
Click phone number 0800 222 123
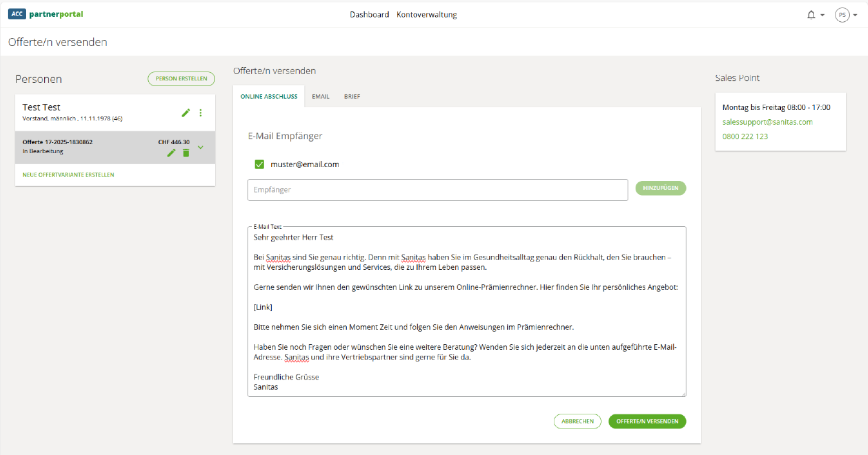point(745,136)
